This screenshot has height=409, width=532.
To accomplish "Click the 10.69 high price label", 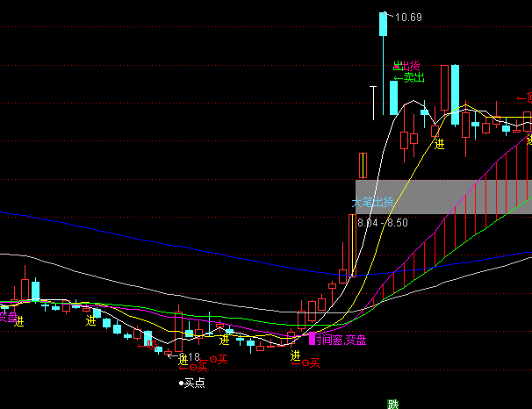I will click(x=409, y=18).
